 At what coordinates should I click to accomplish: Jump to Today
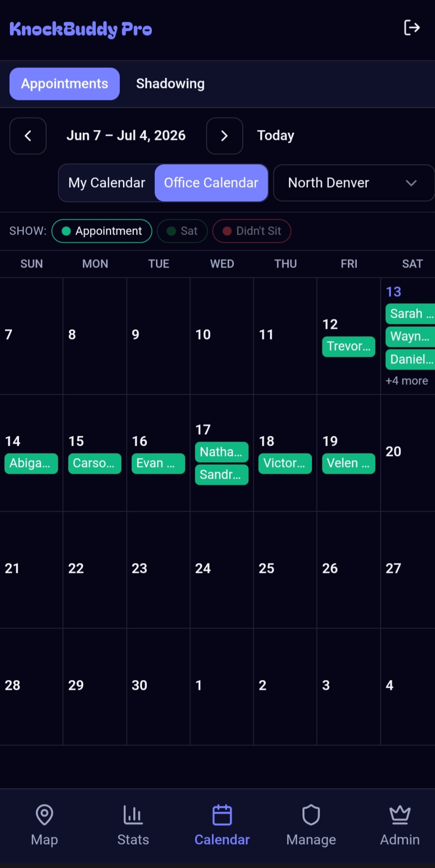point(275,135)
